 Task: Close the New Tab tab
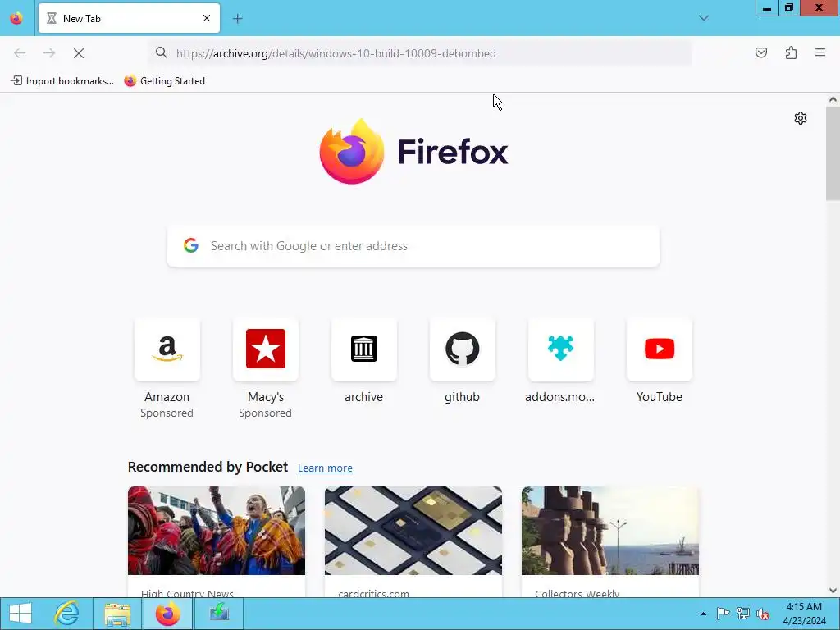coord(207,18)
